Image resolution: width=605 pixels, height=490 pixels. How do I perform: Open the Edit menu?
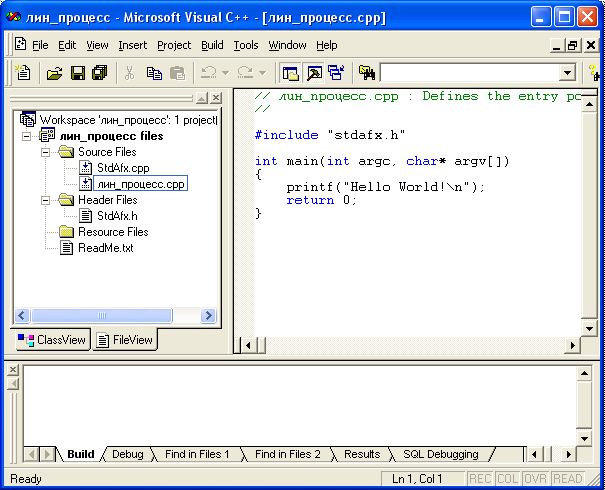click(67, 46)
